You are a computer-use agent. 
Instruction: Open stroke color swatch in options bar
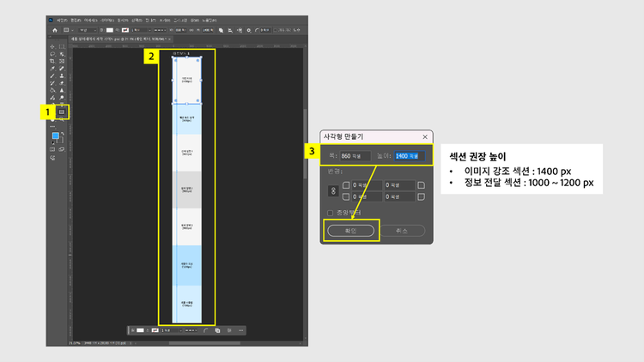coord(125,30)
